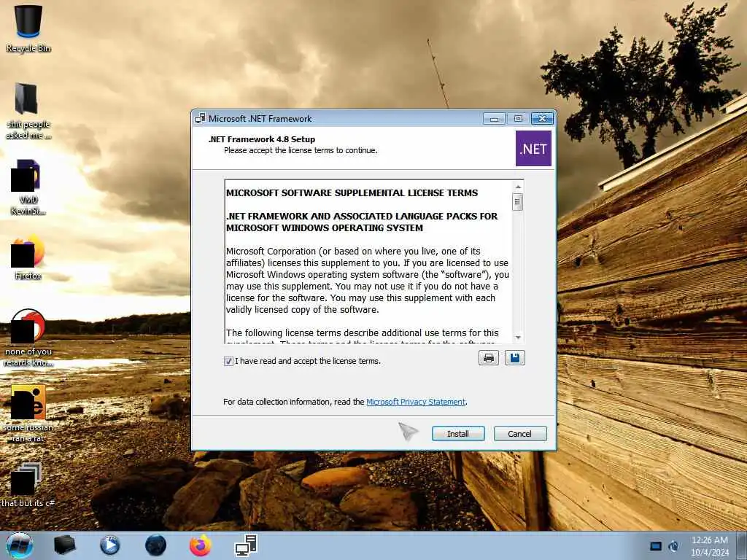The width and height of the screenshot is (747, 560).
Task: Click the monitor icon in system tray
Action: [x=656, y=546]
